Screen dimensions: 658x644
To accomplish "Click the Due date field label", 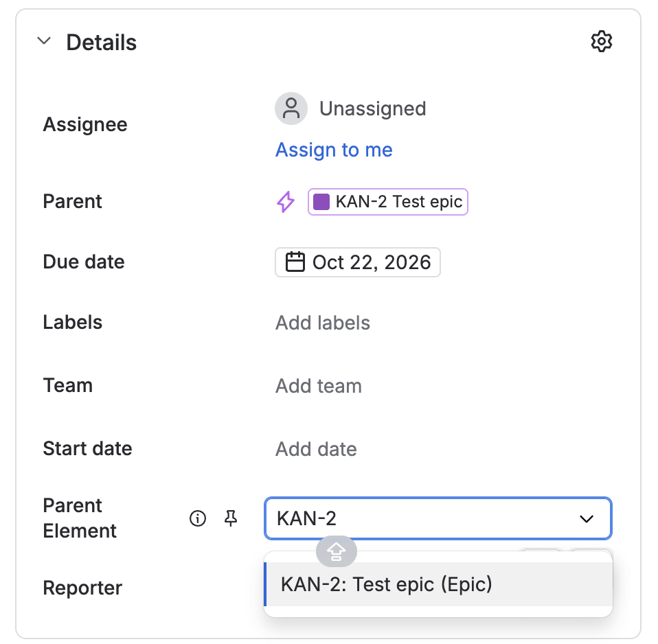I will [x=84, y=262].
